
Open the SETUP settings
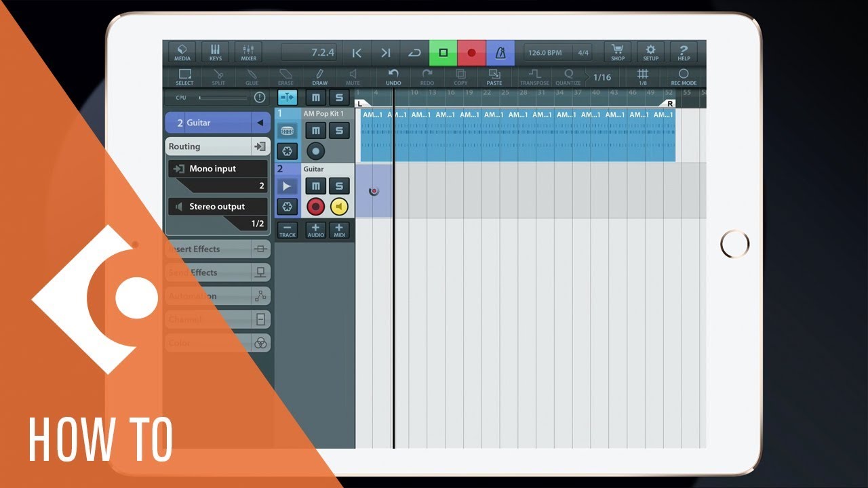pos(650,53)
